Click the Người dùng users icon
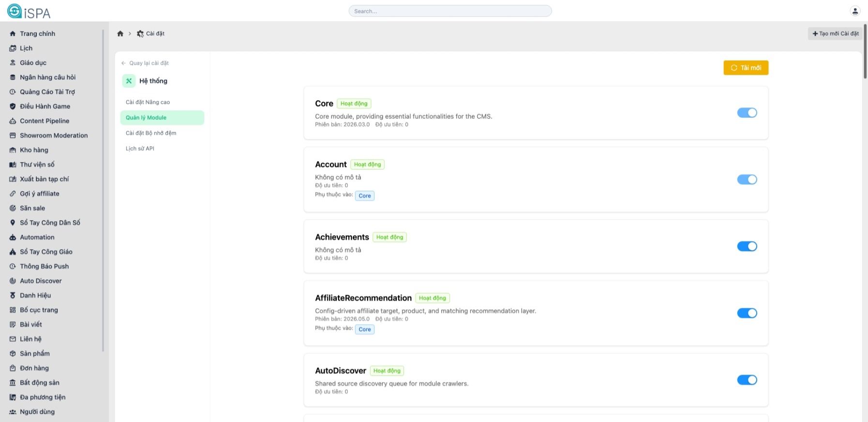The height and width of the screenshot is (422, 868). (13, 412)
